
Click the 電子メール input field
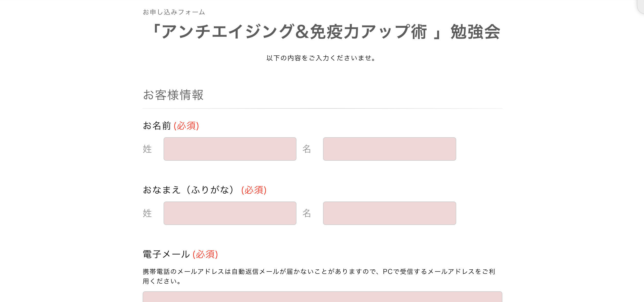tap(321, 297)
